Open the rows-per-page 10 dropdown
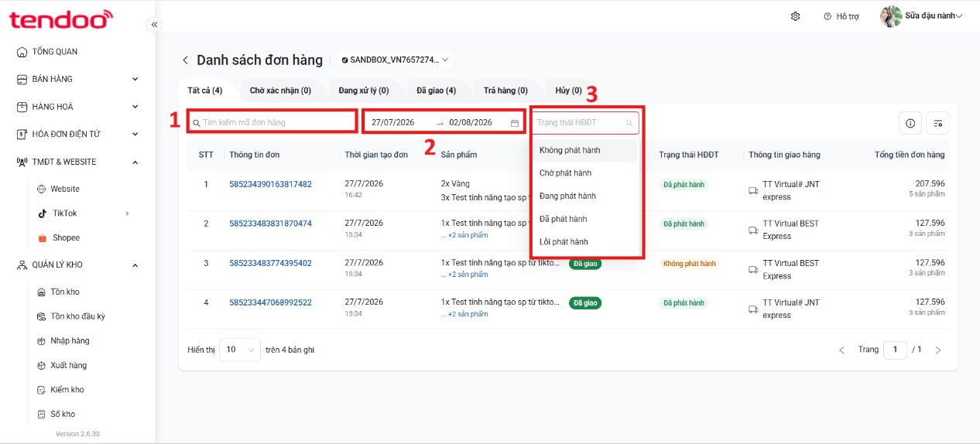Image resolution: width=980 pixels, height=444 pixels. [240, 350]
